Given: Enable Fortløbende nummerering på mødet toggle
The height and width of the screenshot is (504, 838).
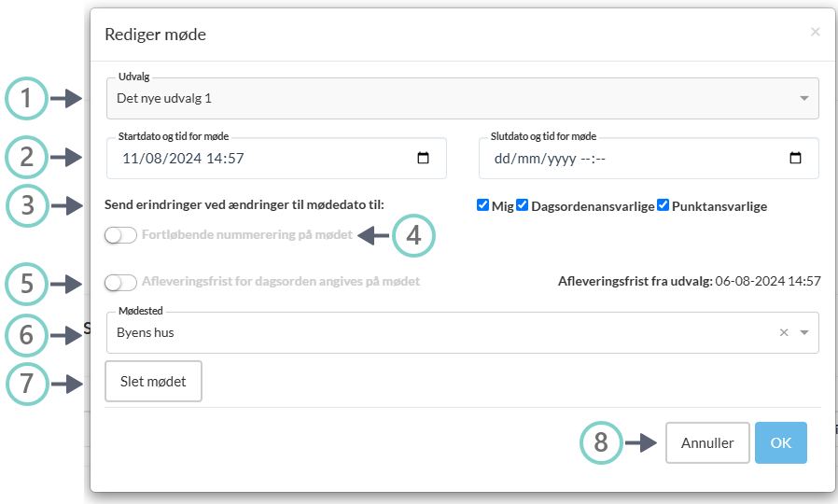Looking at the screenshot, I should click(120, 236).
